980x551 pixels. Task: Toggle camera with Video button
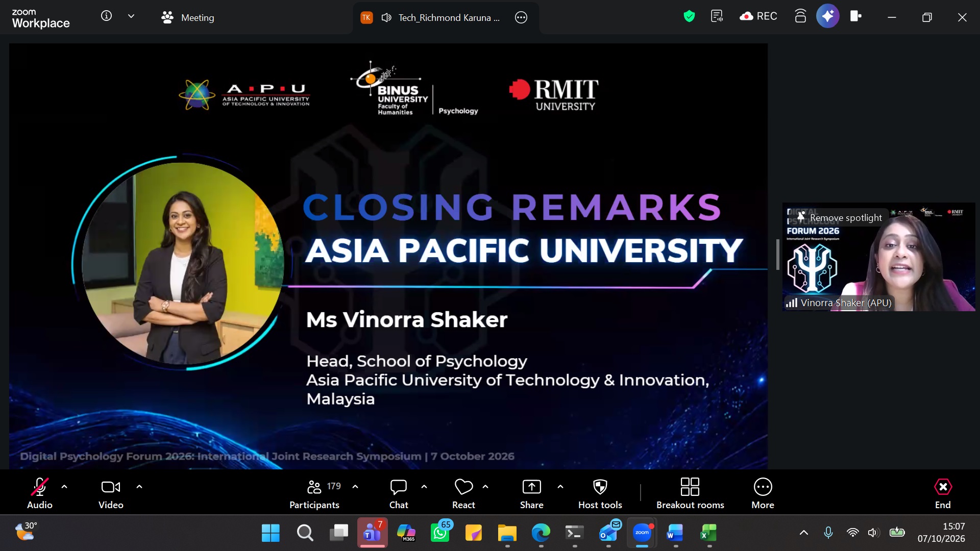[x=111, y=493]
